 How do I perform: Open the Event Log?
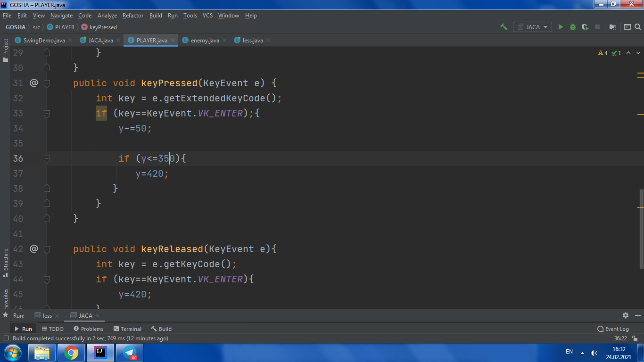pyautogui.click(x=613, y=329)
